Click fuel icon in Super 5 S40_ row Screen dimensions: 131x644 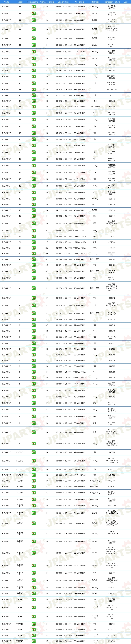point(33,573)
